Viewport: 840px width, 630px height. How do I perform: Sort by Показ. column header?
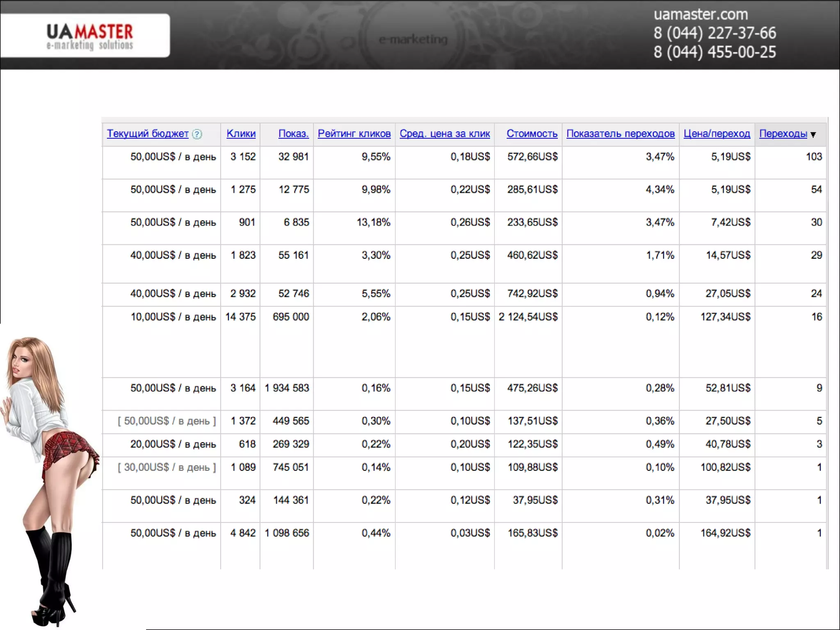pos(293,134)
